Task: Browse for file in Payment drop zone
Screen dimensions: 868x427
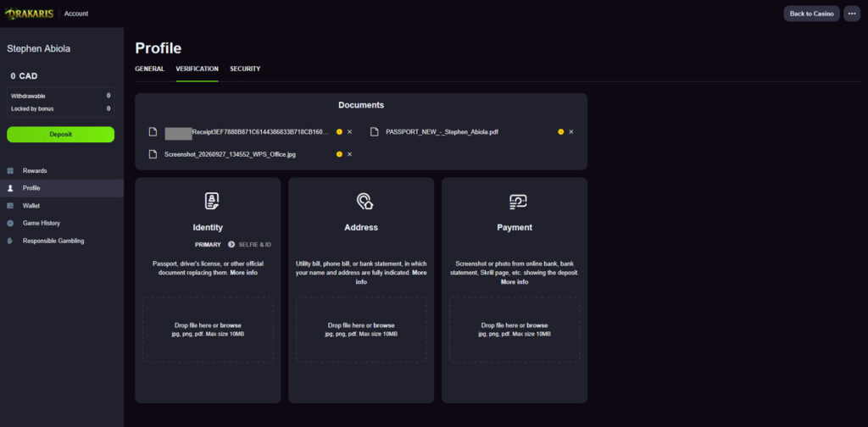Action: point(537,325)
